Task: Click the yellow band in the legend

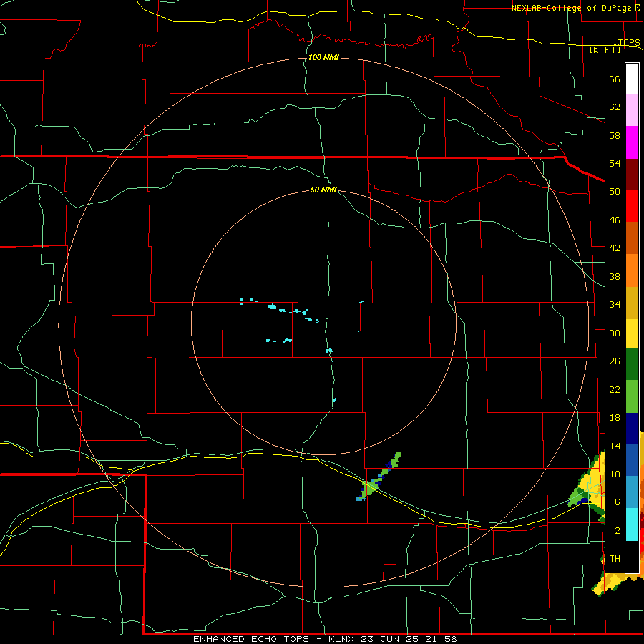Action: click(632, 333)
